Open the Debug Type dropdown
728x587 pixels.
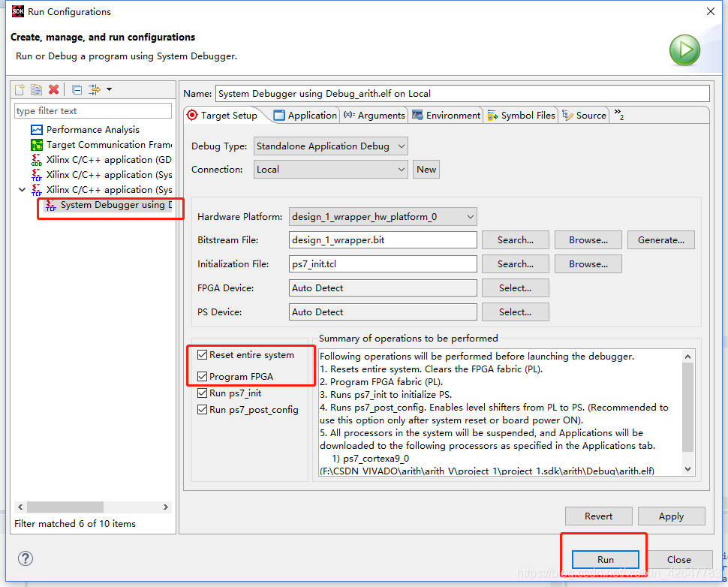(331, 146)
